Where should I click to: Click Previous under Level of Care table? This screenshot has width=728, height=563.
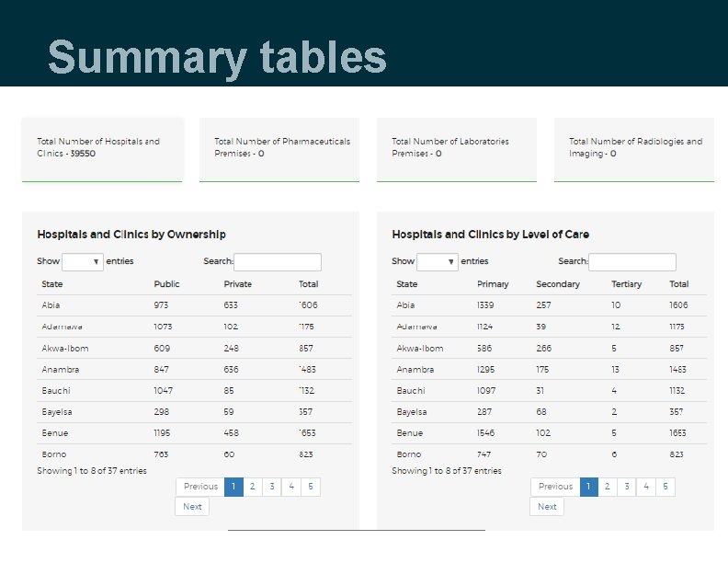coord(555,487)
